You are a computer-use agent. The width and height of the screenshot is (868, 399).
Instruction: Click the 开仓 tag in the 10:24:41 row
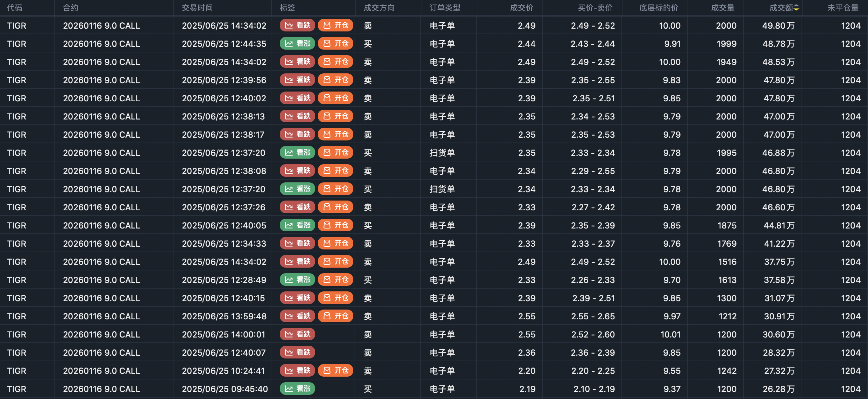click(336, 371)
